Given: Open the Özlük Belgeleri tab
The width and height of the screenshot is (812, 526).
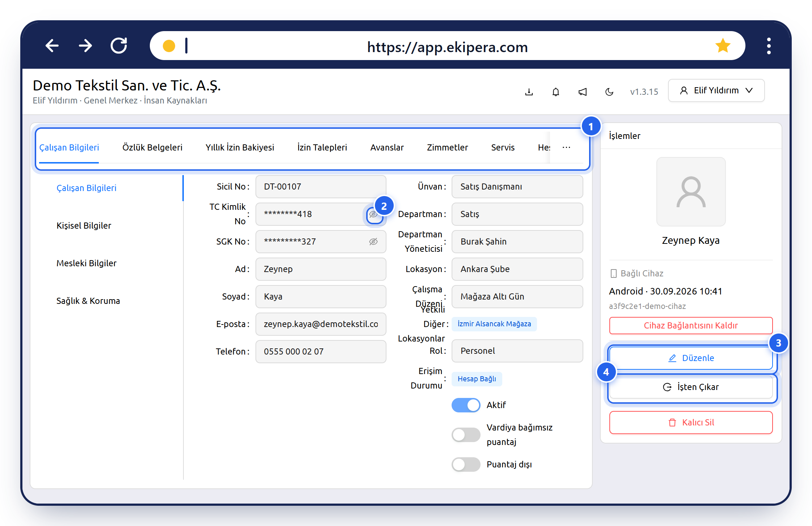Looking at the screenshot, I should tap(152, 148).
